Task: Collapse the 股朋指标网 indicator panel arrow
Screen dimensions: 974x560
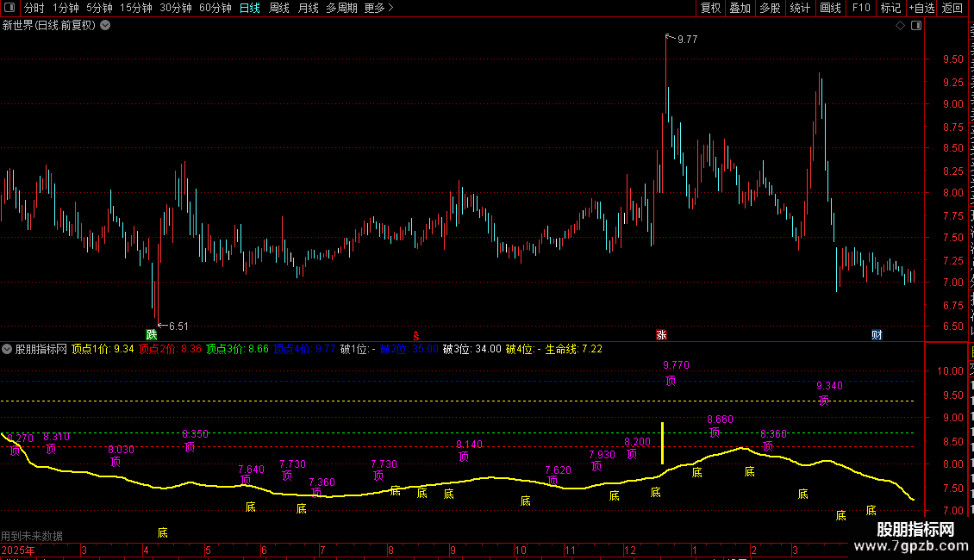Action: (x=7, y=349)
